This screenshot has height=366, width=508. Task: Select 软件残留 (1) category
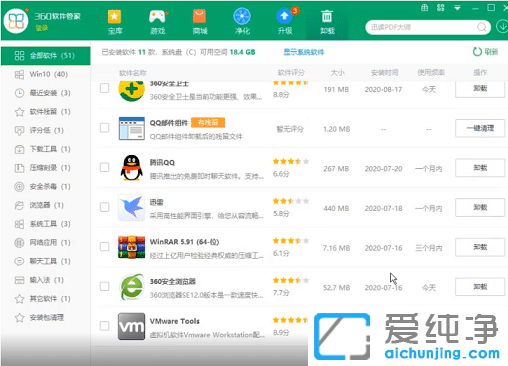(46, 111)
